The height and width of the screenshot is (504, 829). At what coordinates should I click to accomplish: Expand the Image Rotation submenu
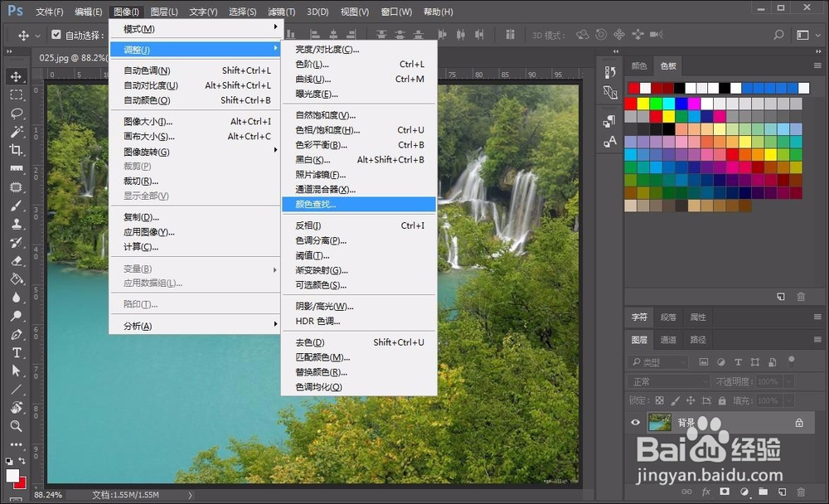(195, 152)
